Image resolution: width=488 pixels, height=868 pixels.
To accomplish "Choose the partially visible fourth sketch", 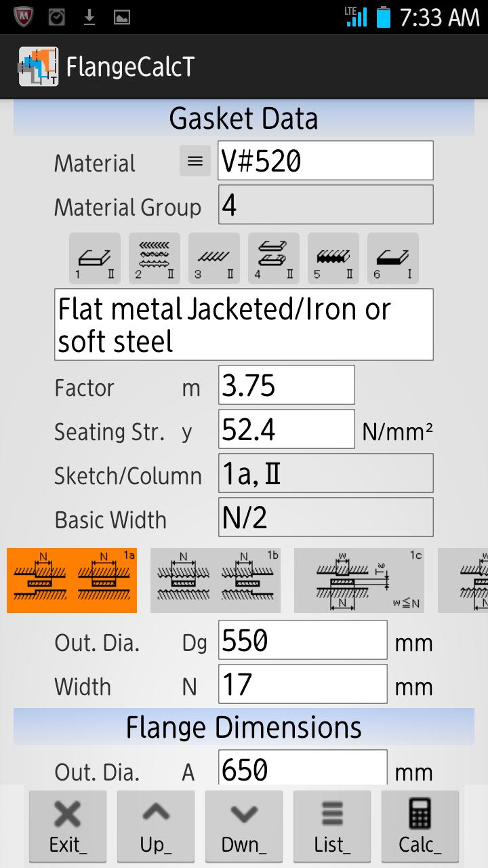I will pyautogui.click(x=463, y=580).
